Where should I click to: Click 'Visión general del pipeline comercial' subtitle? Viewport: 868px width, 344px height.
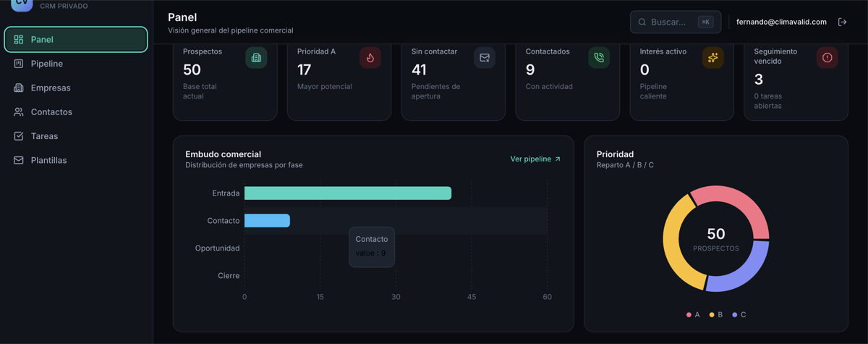[231, 30]
